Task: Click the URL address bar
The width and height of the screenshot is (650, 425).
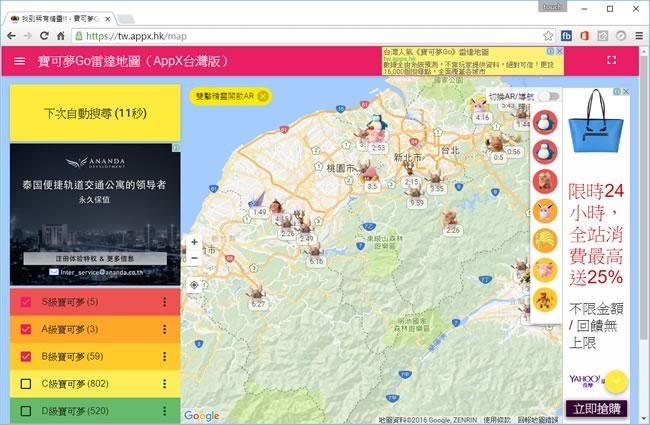Action: (311, 36)
